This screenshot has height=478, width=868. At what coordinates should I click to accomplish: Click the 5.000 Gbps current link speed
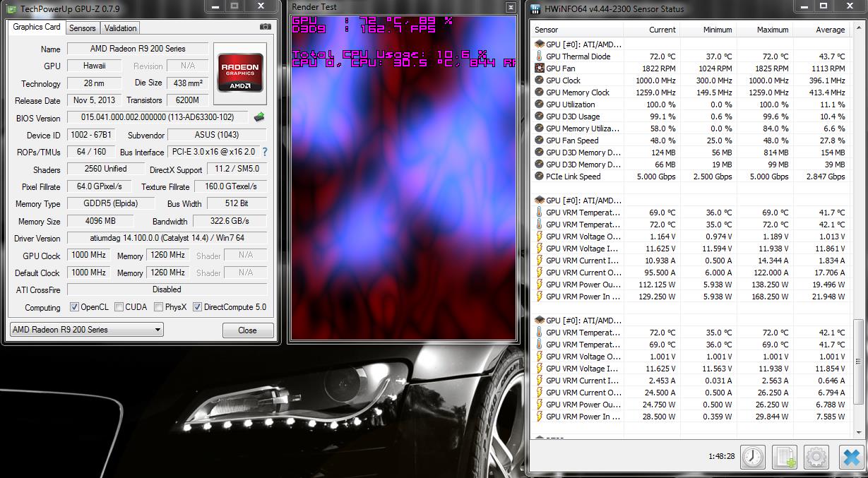coord(655,177)
